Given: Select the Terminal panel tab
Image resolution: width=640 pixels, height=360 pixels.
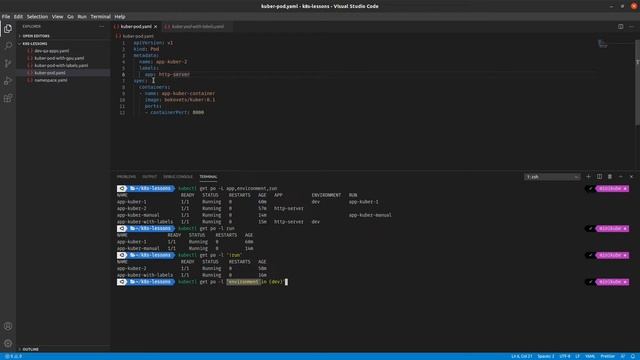Looking at the screenshot, I should [x=208, y=177].
